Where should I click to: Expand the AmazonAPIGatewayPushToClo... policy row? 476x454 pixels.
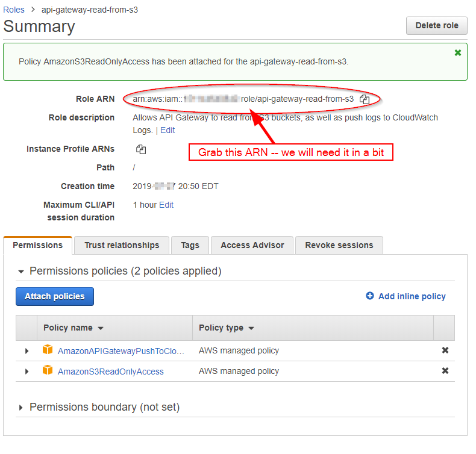[x=27, y=351]
